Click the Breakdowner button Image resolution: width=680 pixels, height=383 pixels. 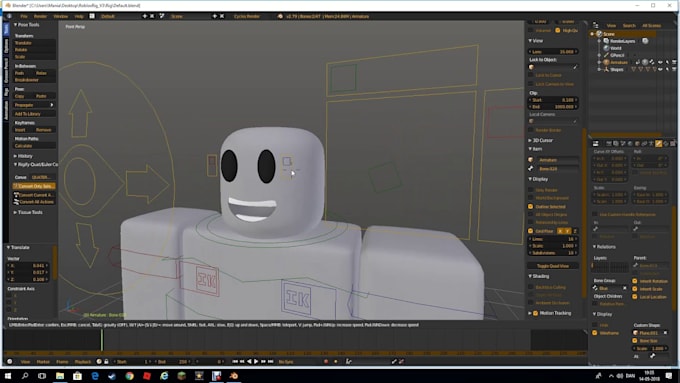tap(34, 80)
